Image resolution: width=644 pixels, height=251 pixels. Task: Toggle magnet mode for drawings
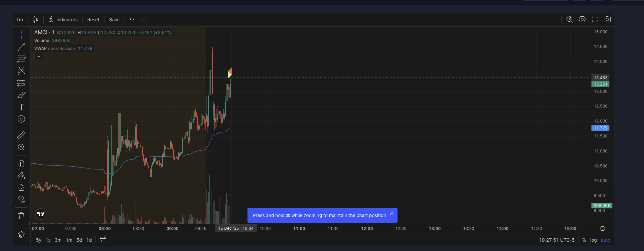click(x=21, y=163)
